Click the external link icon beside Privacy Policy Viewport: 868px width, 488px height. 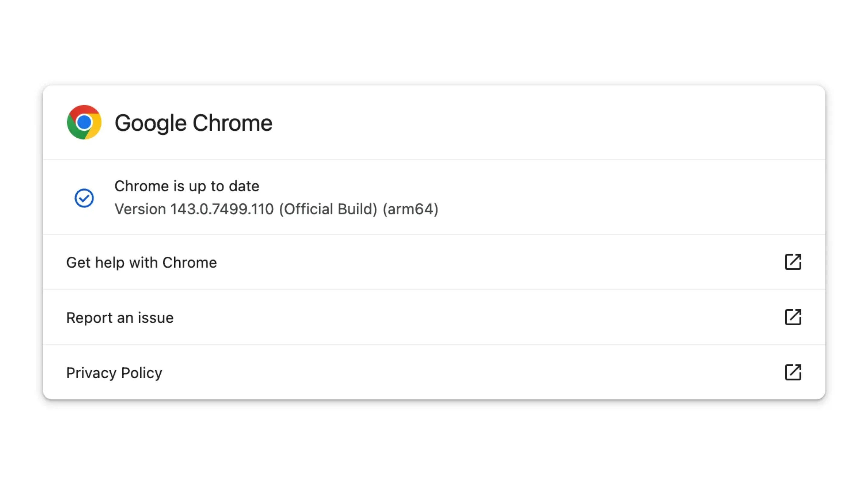pos(793,373)
